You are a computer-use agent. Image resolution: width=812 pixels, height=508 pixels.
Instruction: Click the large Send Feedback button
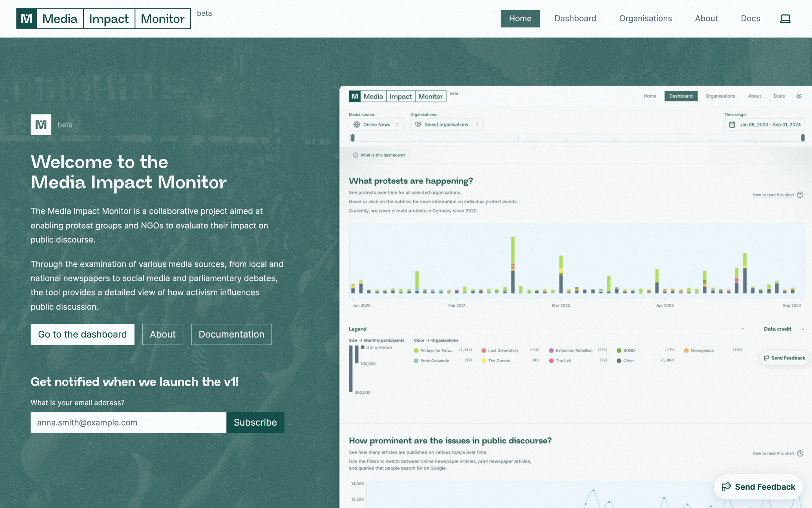pos(758,487)
